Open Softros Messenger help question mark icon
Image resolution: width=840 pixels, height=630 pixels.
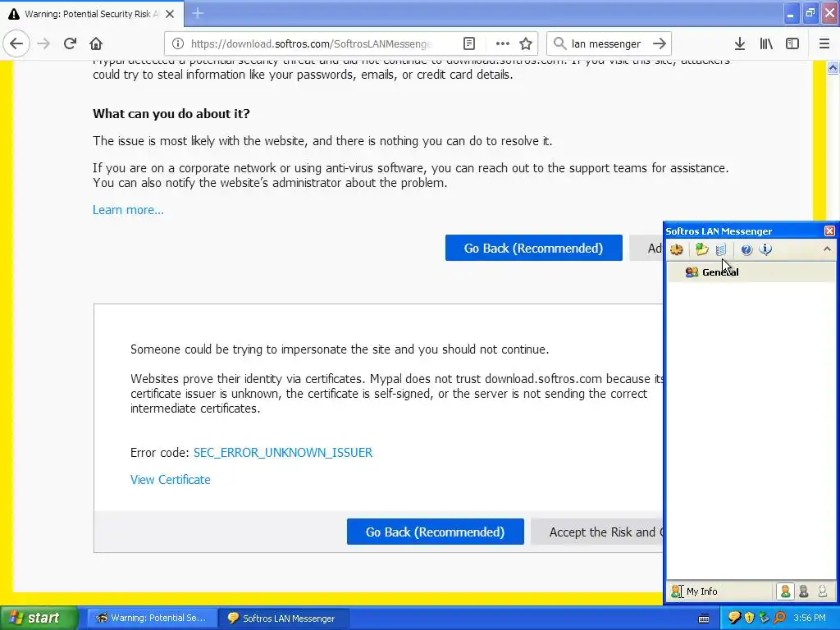click(746, 249)
